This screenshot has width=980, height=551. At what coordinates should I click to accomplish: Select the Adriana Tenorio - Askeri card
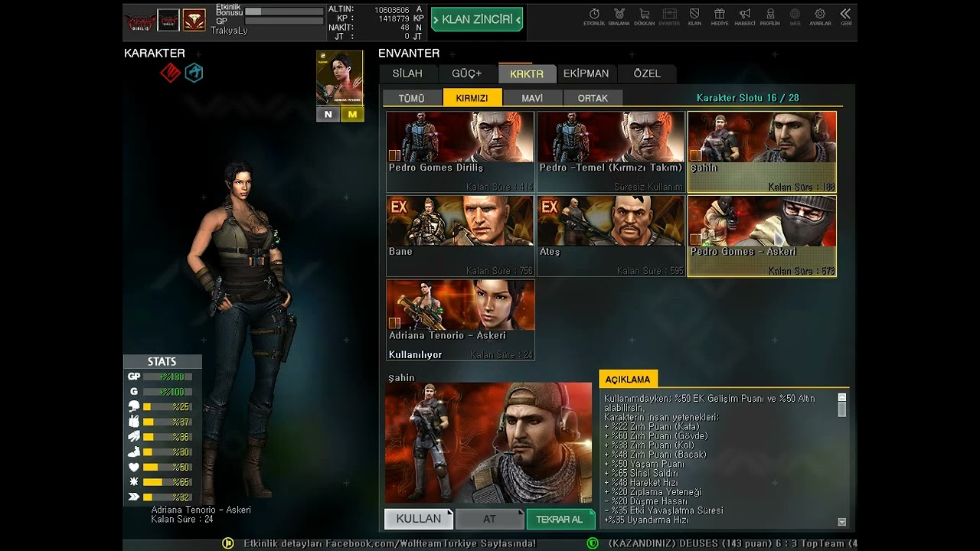tap(460, 320)
